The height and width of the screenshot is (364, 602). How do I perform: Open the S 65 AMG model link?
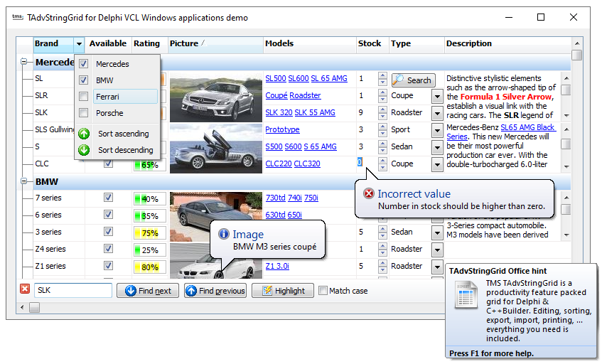pyautogui.click(x=321, y=146)
